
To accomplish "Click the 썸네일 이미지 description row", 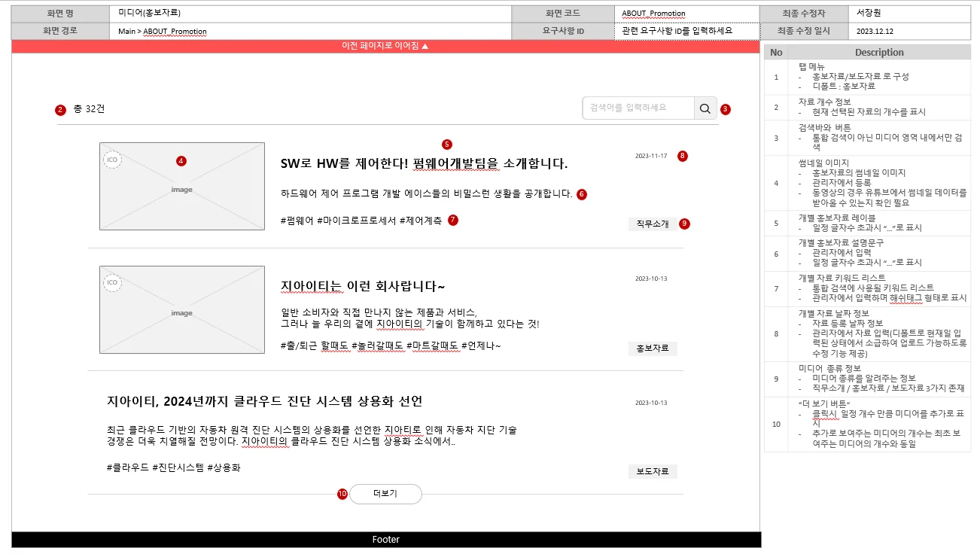I will (x=867, y=183).
